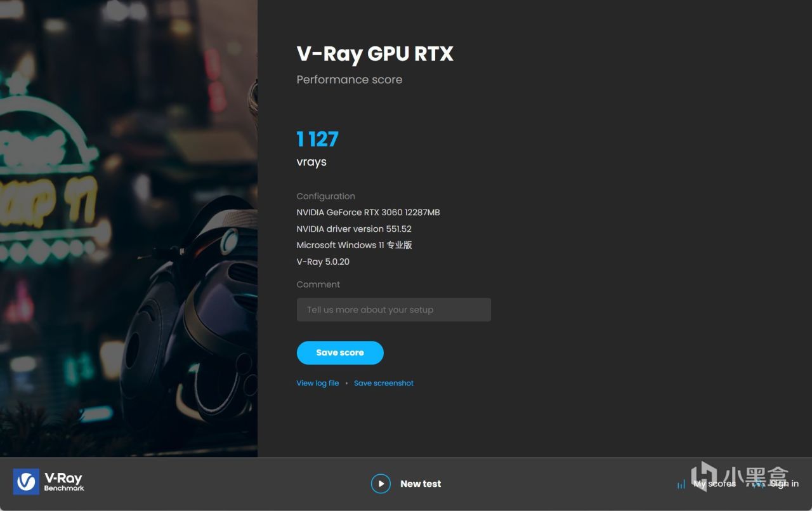The image size is (812, 511).
Task: Open the View log file link
Action: [318, 383]
